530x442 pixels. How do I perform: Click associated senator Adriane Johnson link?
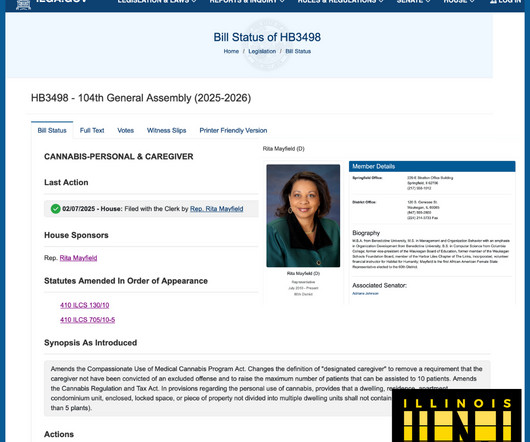pyautogui.click(x=365, y=293)
